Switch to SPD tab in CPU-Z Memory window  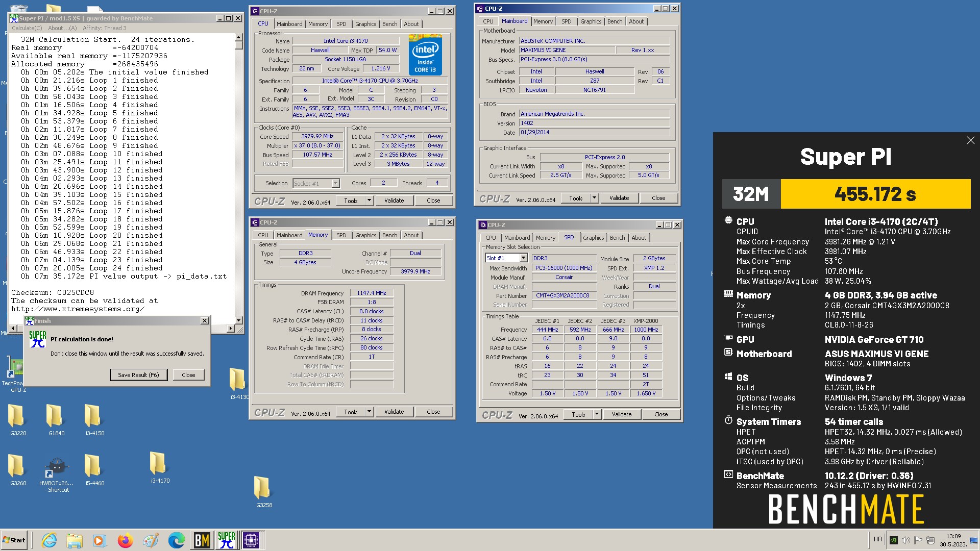341,235
